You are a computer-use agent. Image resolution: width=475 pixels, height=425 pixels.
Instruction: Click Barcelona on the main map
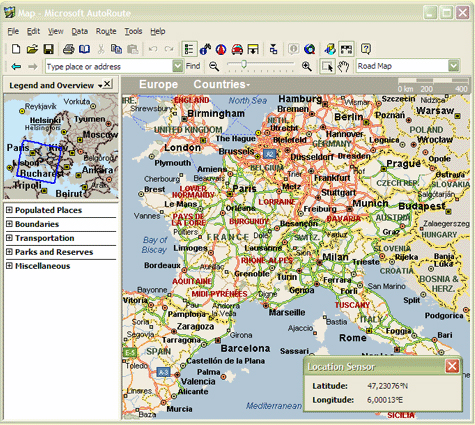pos(245,348)
